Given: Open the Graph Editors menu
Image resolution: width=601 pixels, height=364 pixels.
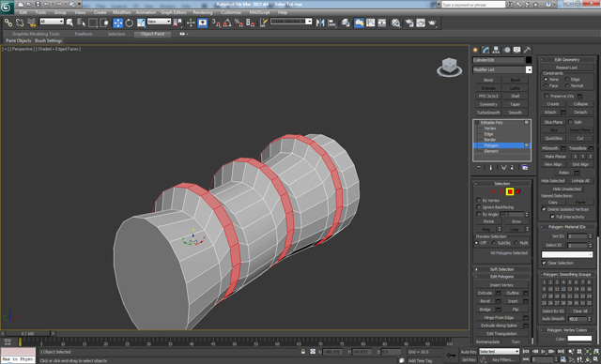Looking at the screenshot, I should click(x=173, y=12).
